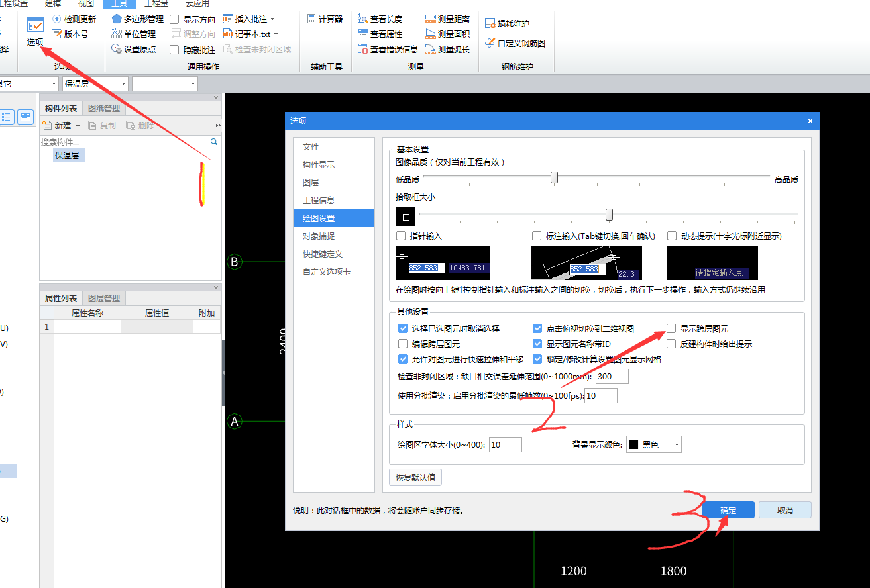The height and width of the screenshot is (588, 870).
Task: Toggle 显示方向 show direction checkbox
Action: pyautogui.click(x=174, y=20)
